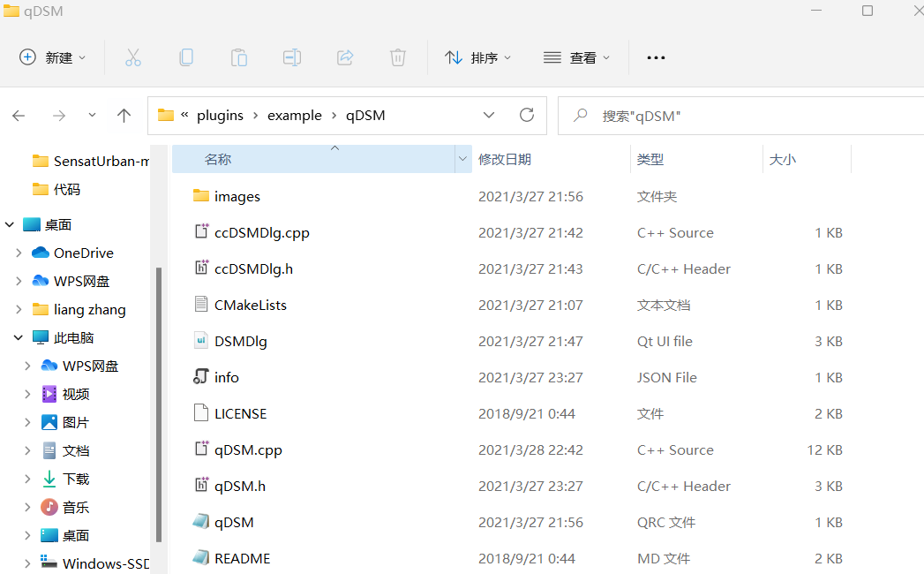Viewport: 924px width, 574px height.
Task: Open SensatUrban folder in sidebar
Action: [91, 161]
